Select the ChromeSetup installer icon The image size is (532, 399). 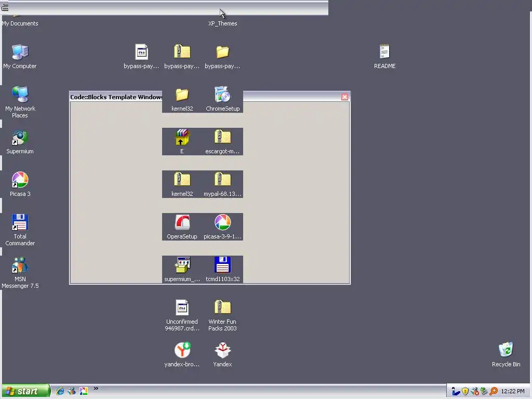point(222,95)
